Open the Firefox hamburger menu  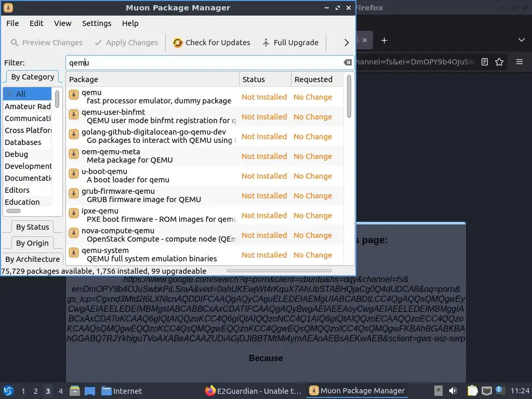coord(520,62)
